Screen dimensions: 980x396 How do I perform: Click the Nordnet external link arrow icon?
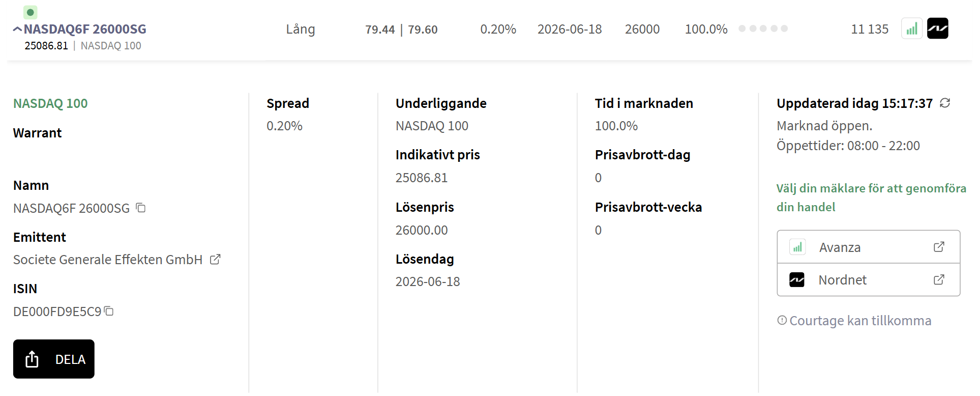[939, 279]
